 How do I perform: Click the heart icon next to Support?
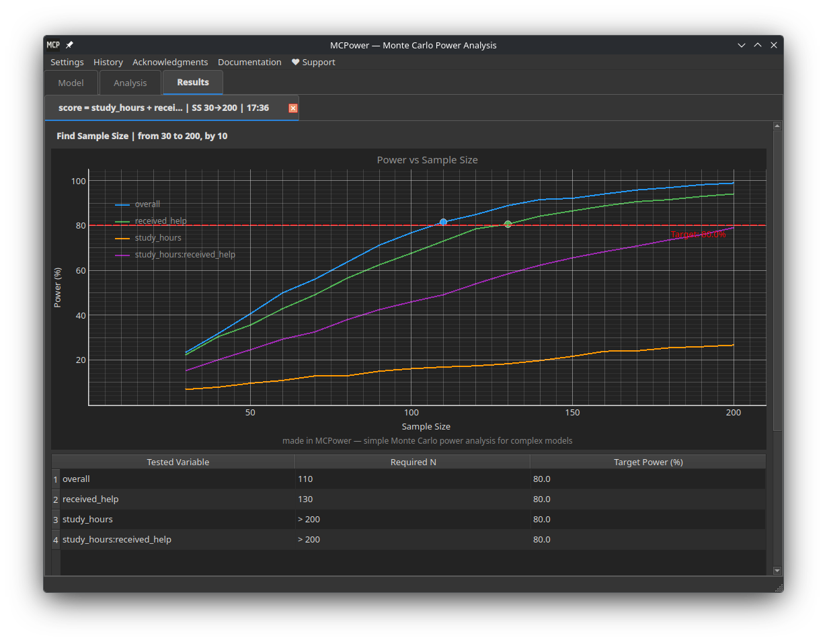tap(295, 62)
